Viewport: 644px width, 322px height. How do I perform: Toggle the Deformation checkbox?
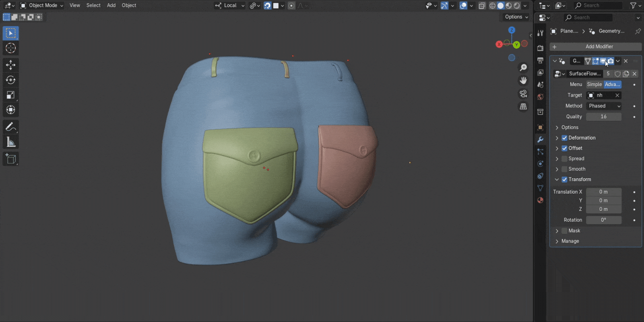(564, 138)
